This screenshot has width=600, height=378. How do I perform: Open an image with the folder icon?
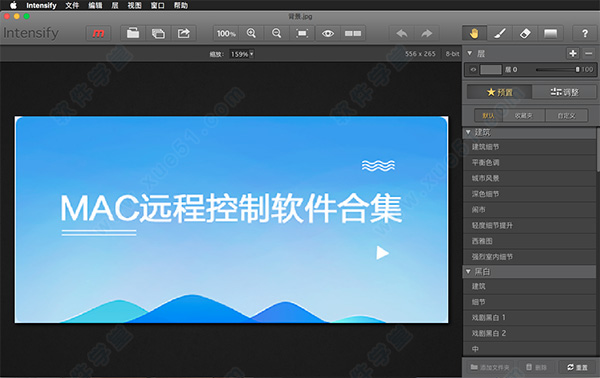[x=133, y=34]
